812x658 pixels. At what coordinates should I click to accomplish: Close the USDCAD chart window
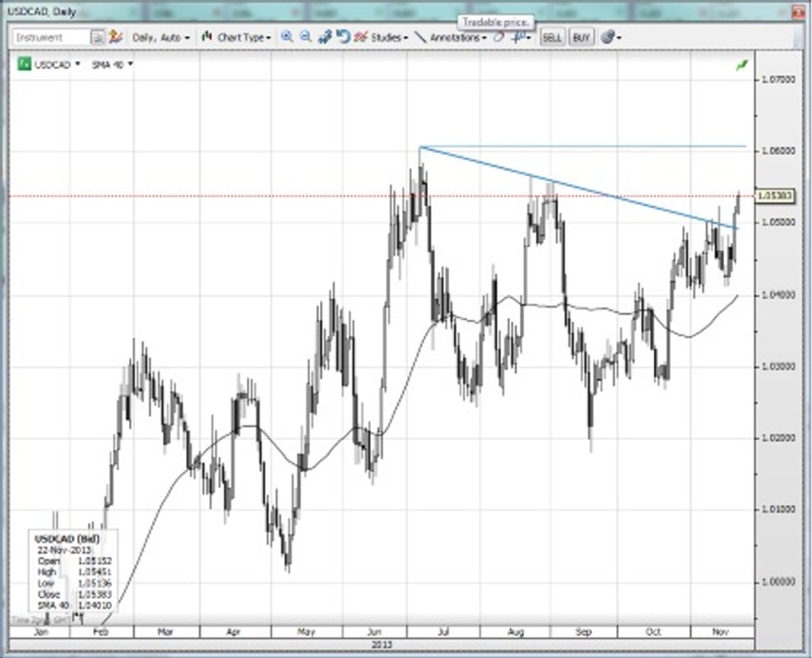click(796, 10)
